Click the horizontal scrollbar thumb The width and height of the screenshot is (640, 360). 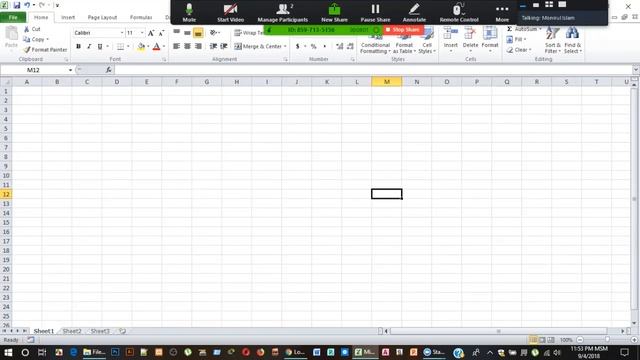[x=498, y=331]
